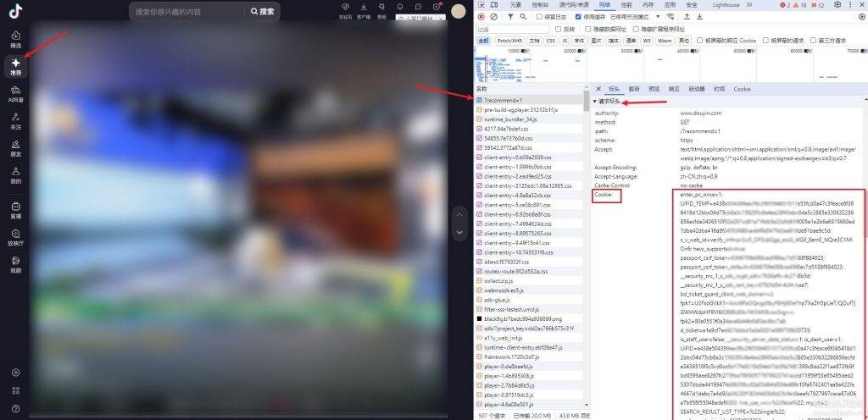Open 放映厅 in the sidebar
Screen dimensions: 868x420
(15, 238)
